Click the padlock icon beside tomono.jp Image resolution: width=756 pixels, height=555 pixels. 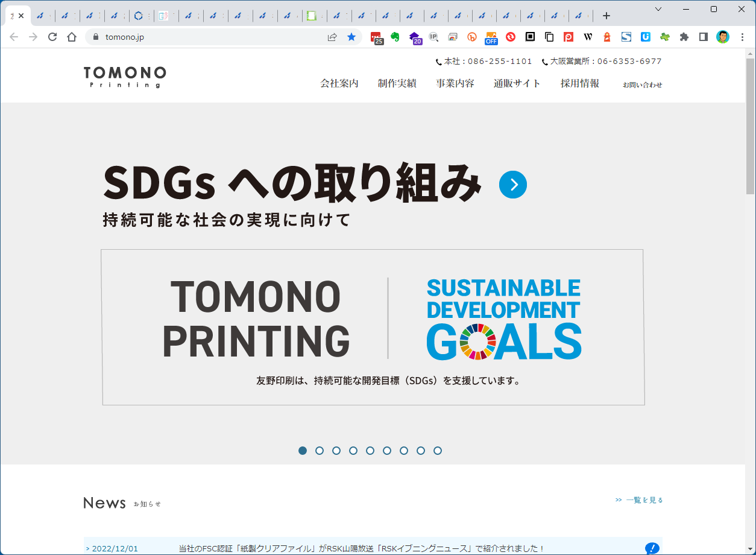coord(95,37)
